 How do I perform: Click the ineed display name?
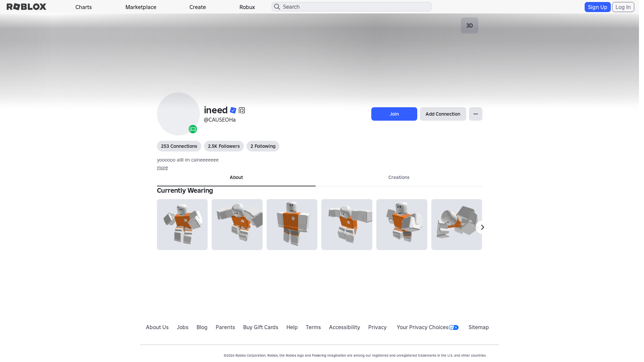tap(216, 110)
